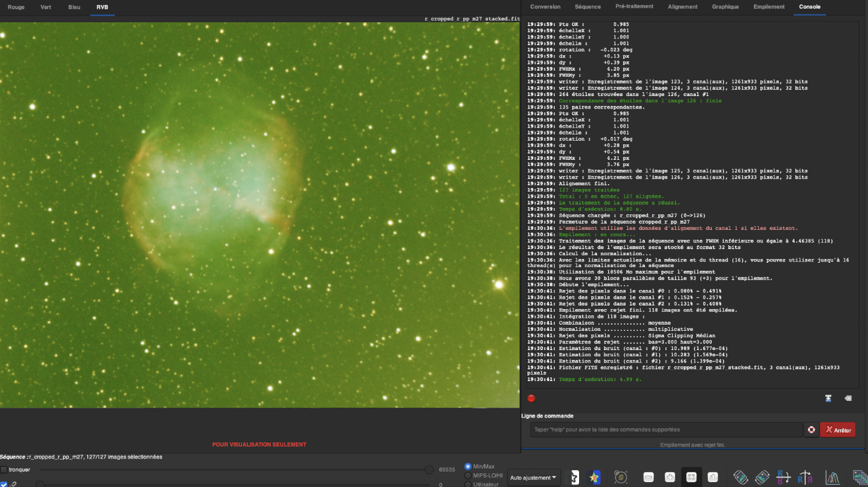The width and height of the screenshot is (868, 487).
Task: Click the '127 images traitées' console line
Action: [x=589, y=190]
